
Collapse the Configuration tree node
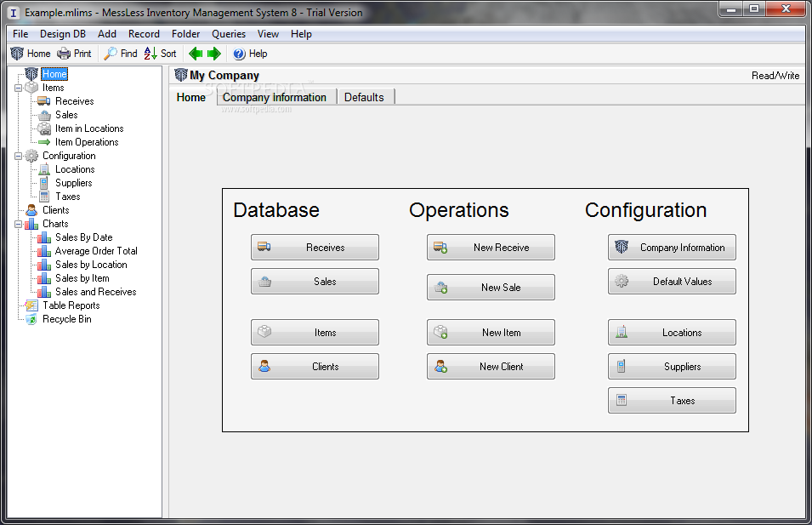(18, 156)
